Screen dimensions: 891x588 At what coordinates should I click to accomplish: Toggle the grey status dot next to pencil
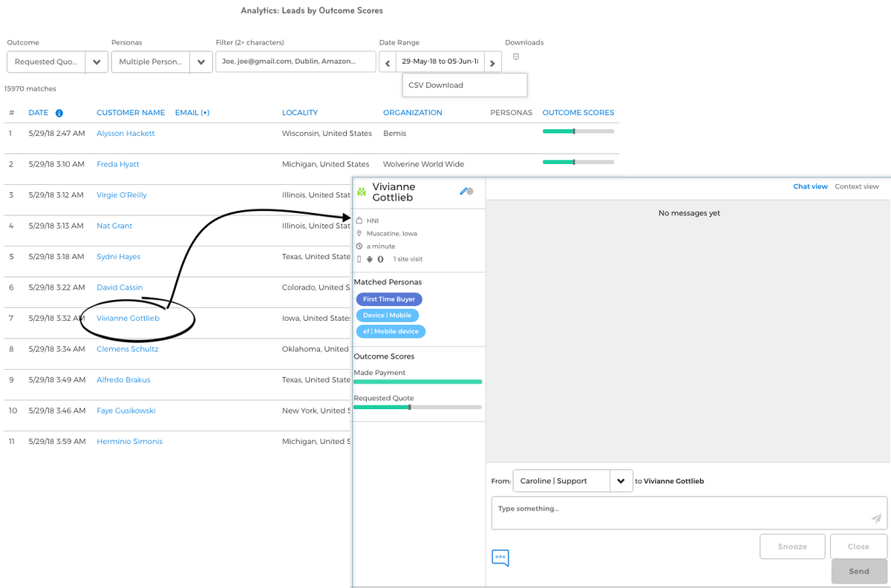tap(470, 192)
